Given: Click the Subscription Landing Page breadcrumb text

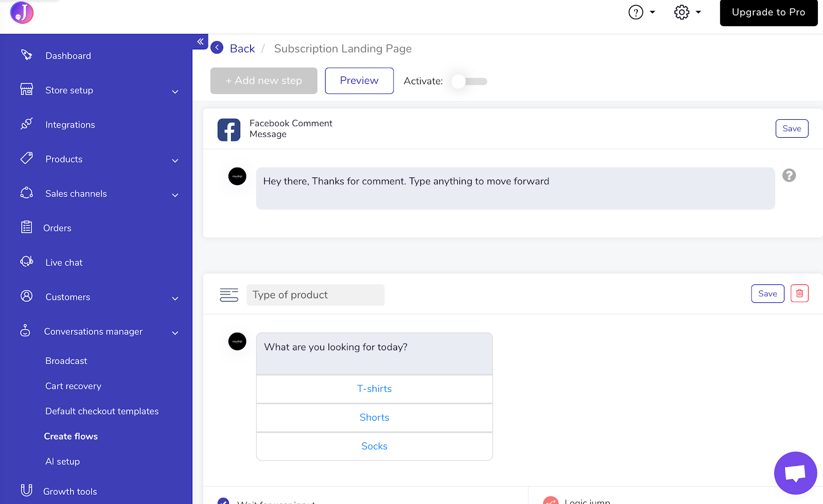Looking at the screenshot, I should point(343,48).
